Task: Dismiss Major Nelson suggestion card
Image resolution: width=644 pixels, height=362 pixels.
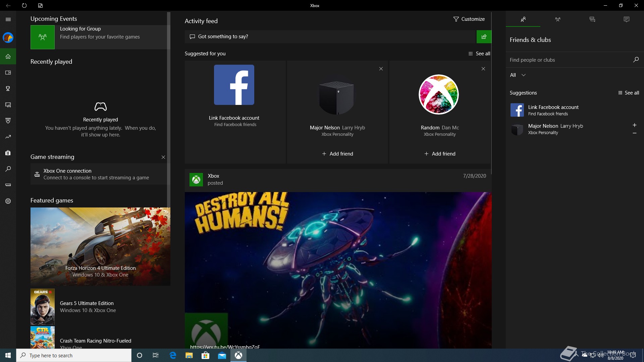Action: (381, 69)
